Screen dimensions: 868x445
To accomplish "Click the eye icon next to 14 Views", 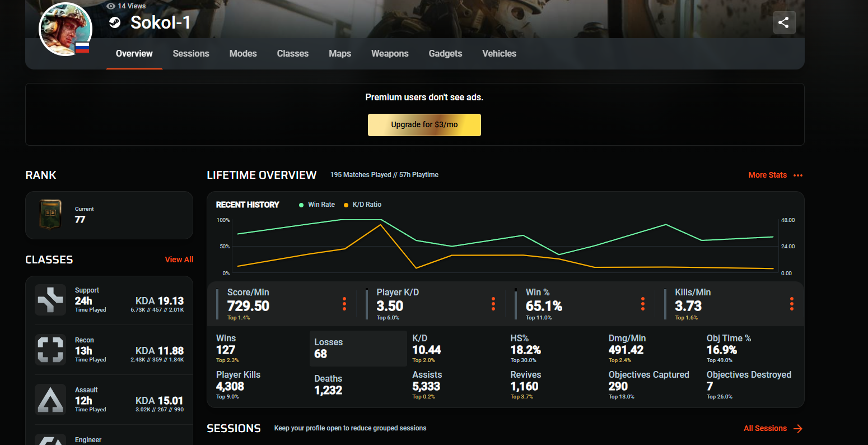I will click(x=111, y=6).
